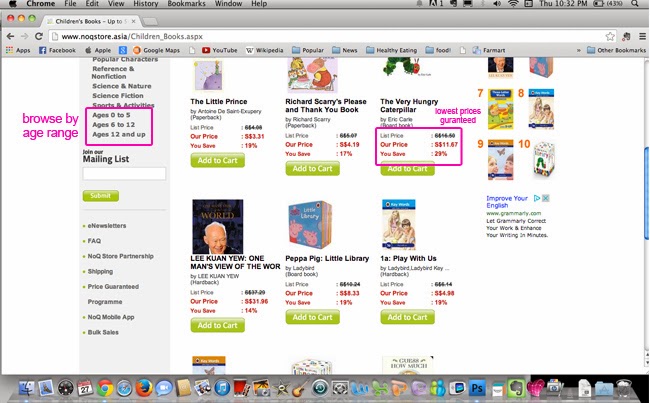
Task: Open the History menu
Action: pyautogui.click(x=146, y=4)
